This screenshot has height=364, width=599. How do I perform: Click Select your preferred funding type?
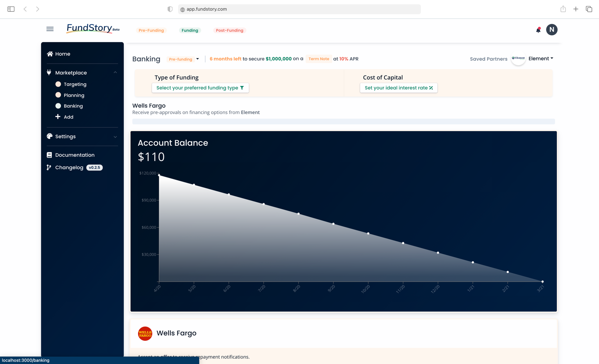click(200, 88)
